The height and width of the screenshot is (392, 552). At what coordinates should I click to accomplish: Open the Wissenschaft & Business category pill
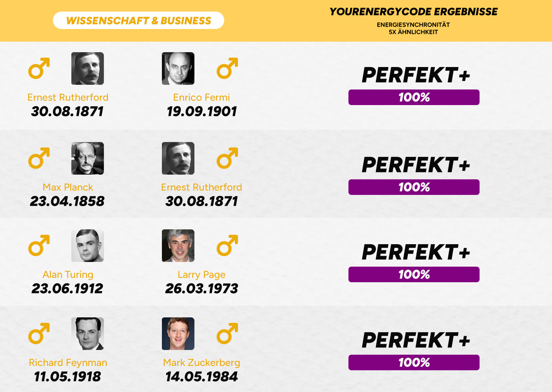[138, 21]
